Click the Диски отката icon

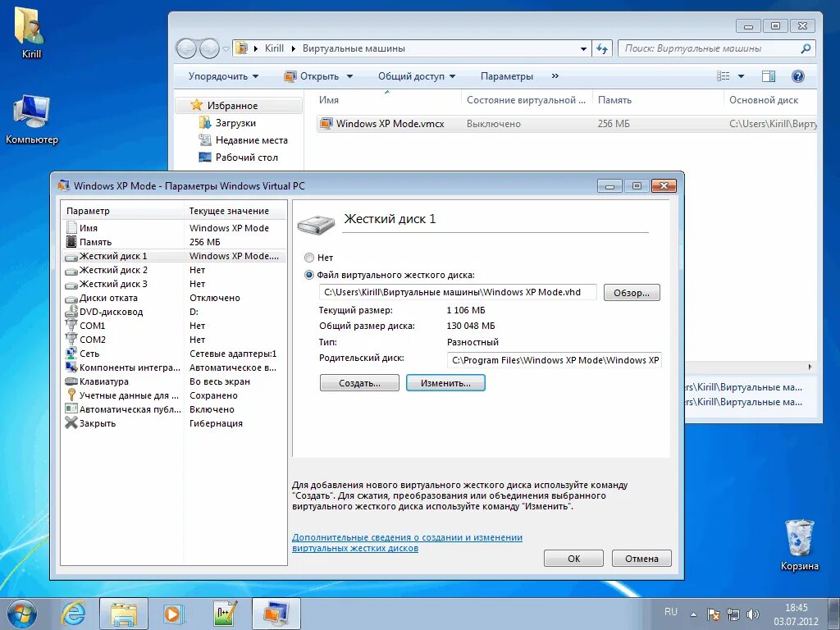pyautogui.click(x=71, y=299)
